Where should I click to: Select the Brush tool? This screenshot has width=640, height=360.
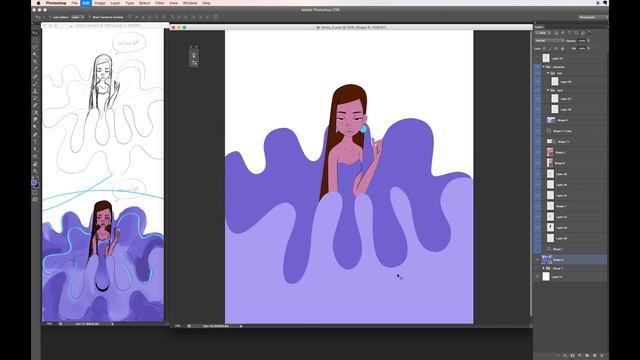click(35, 84)
